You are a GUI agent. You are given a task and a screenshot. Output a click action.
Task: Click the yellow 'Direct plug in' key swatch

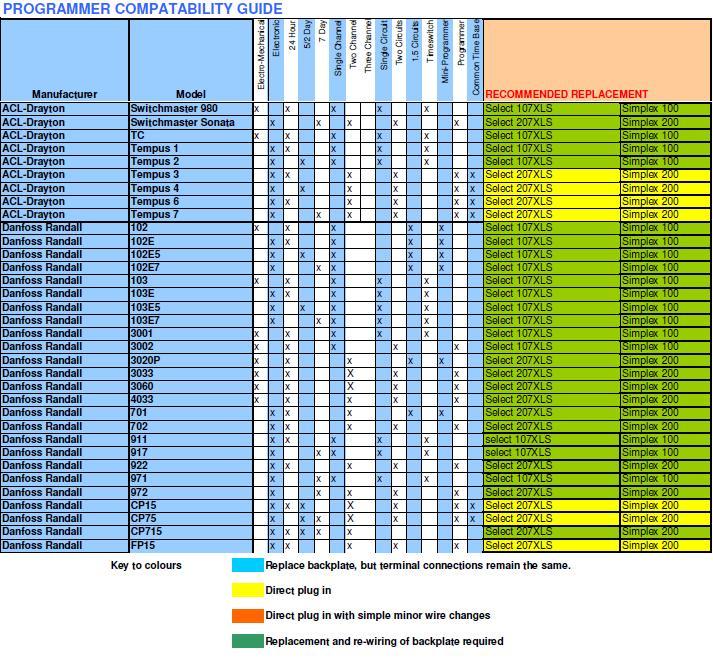[x=247, y=590]
